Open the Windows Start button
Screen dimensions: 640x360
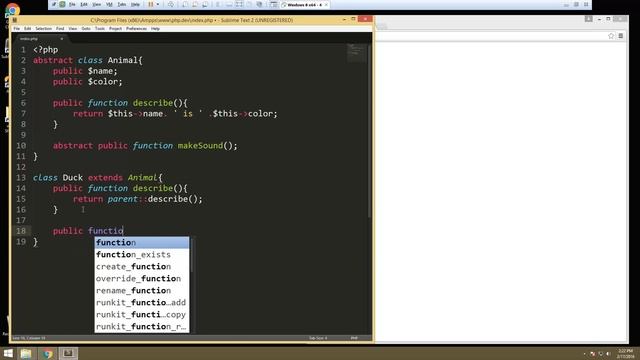coord(8,353)
